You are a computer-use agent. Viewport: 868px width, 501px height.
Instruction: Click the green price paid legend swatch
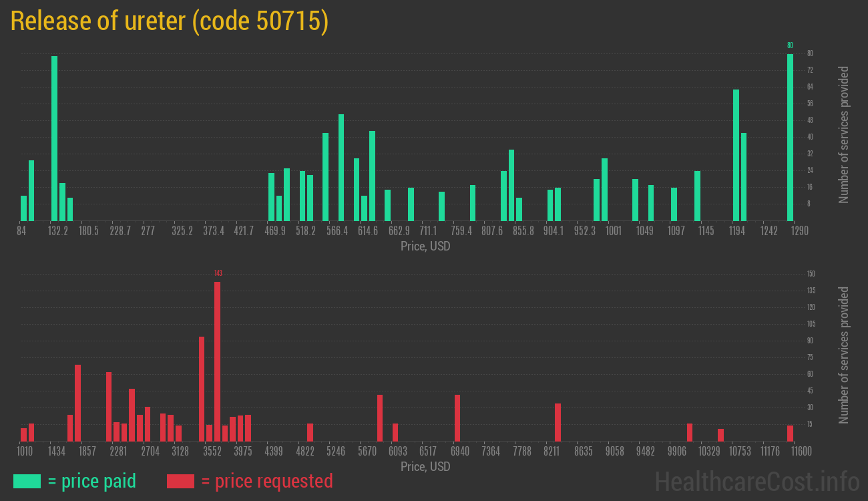[27, 481]
